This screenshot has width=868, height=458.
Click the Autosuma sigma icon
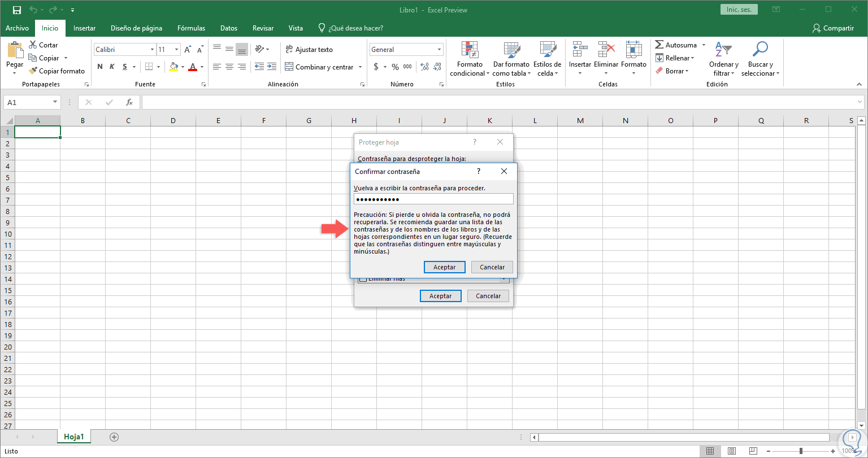pyautogui.click(x=659, y=45)
